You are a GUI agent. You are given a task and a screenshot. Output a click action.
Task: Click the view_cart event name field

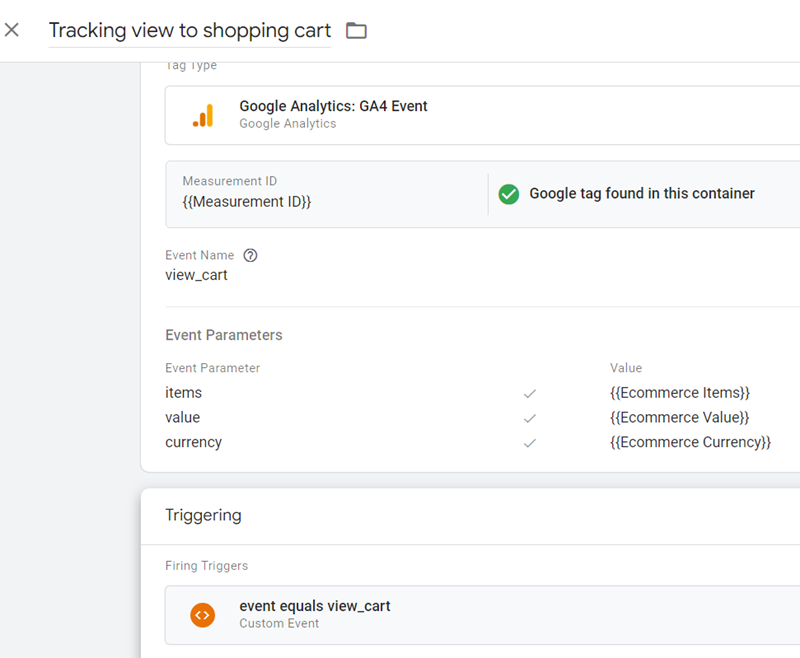click(x=196, y=274)
